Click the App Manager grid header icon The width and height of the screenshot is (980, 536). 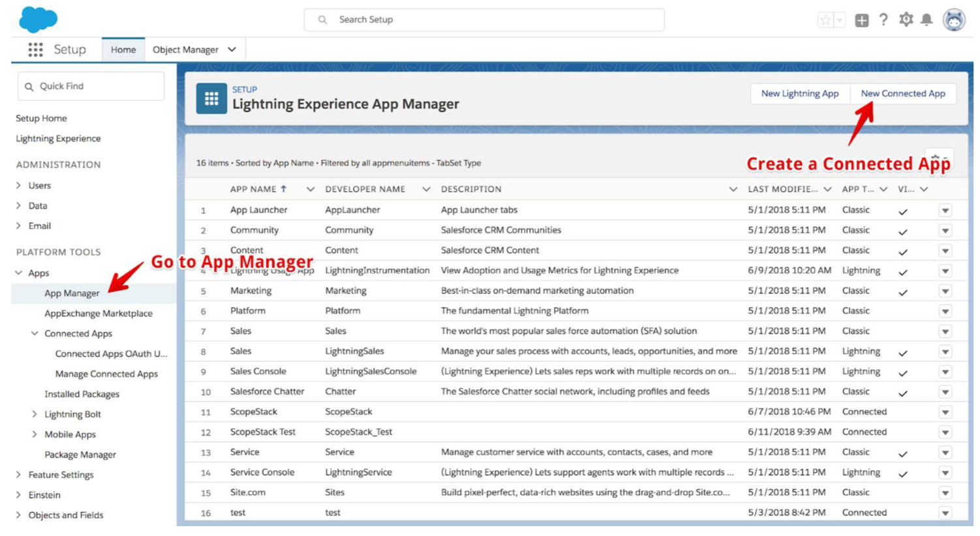pos(211,98)
